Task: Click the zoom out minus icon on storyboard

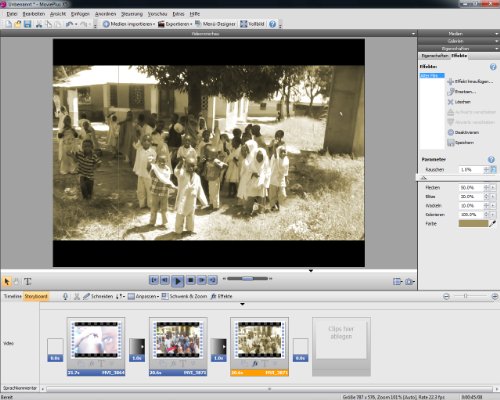Action: coord(446,296)
